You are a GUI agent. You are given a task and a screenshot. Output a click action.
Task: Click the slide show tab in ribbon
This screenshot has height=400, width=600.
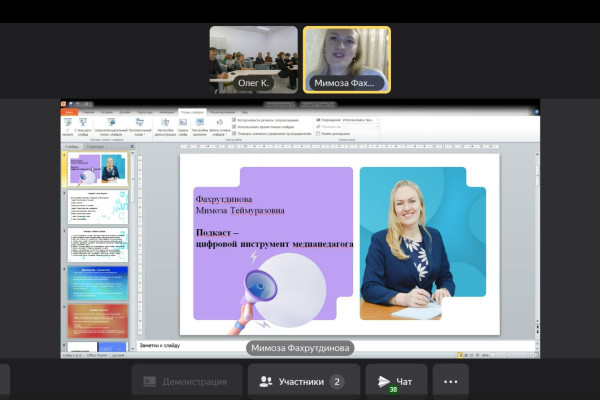click(192, 112)
